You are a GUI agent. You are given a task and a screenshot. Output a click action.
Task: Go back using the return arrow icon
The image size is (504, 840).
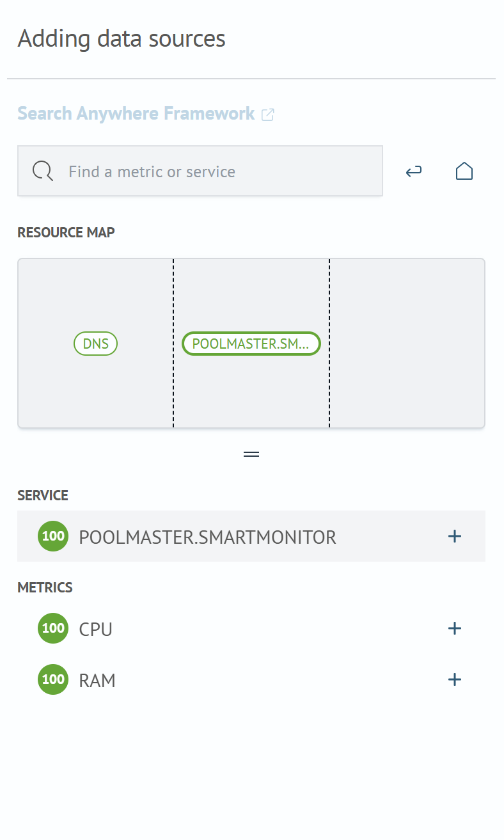pos(414,171)
